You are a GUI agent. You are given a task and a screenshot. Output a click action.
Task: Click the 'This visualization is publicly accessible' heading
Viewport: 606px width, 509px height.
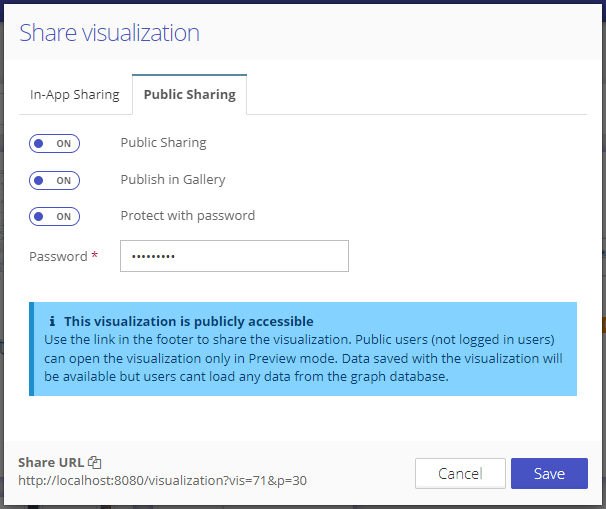point(189,322)
